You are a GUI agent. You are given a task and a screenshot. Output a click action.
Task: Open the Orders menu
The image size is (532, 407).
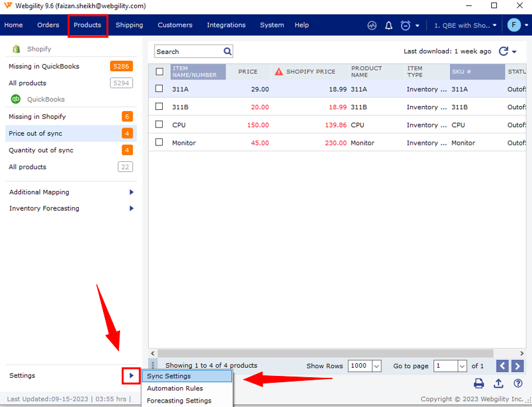[48, 25]
